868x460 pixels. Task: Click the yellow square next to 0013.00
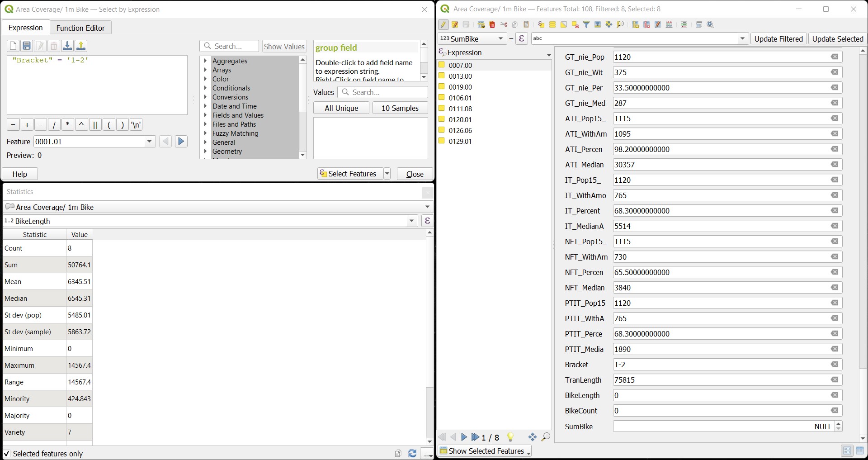pyautogui.click(x=442, y=76)
